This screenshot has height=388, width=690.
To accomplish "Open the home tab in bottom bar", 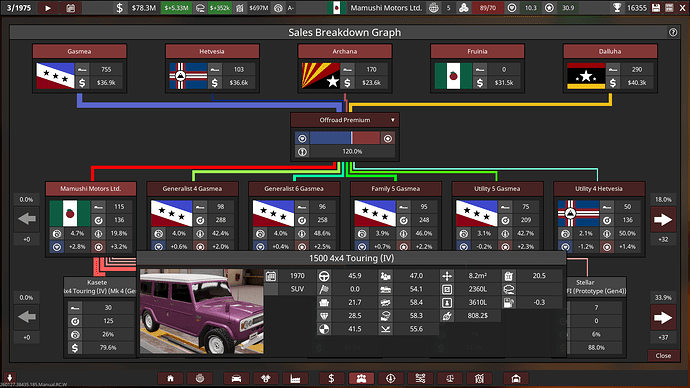I will click(170, 378).
